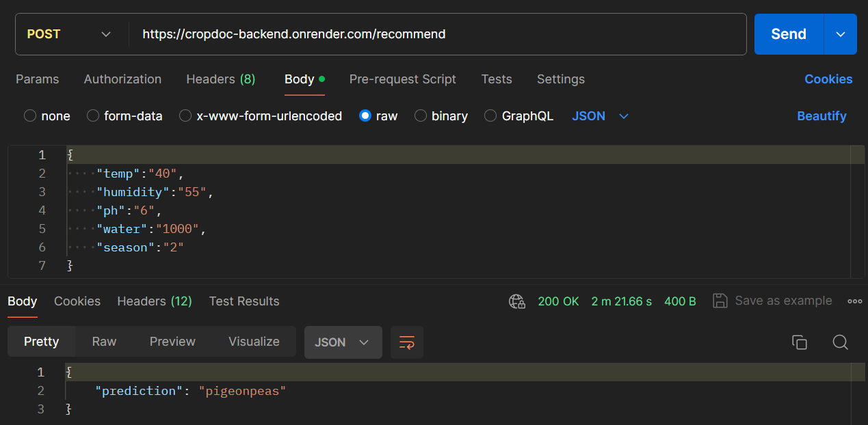Select the form-data body type
Screen dimensions: 868x425
click(x=124, y=116)
